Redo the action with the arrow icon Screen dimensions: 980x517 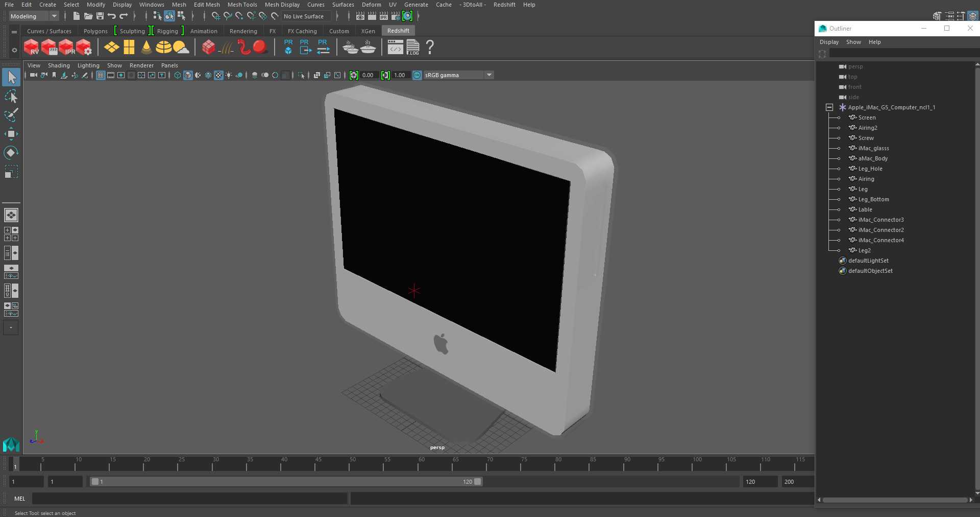click(x=124, y=16)
